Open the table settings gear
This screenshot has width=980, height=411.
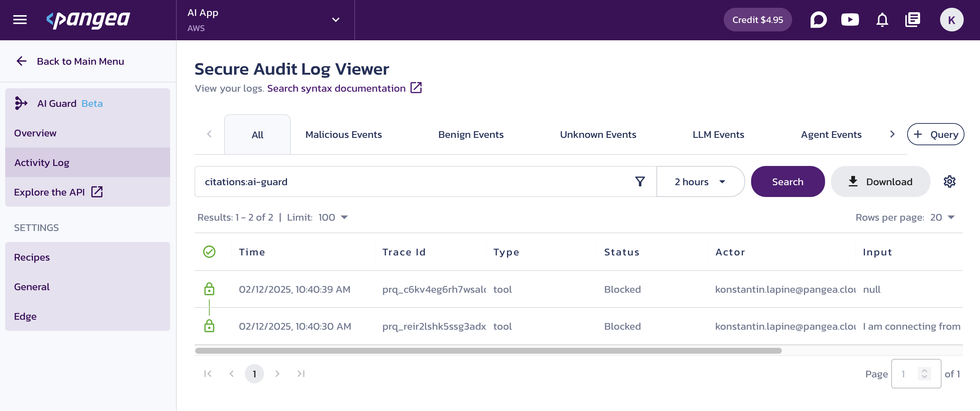click(949, 181)
